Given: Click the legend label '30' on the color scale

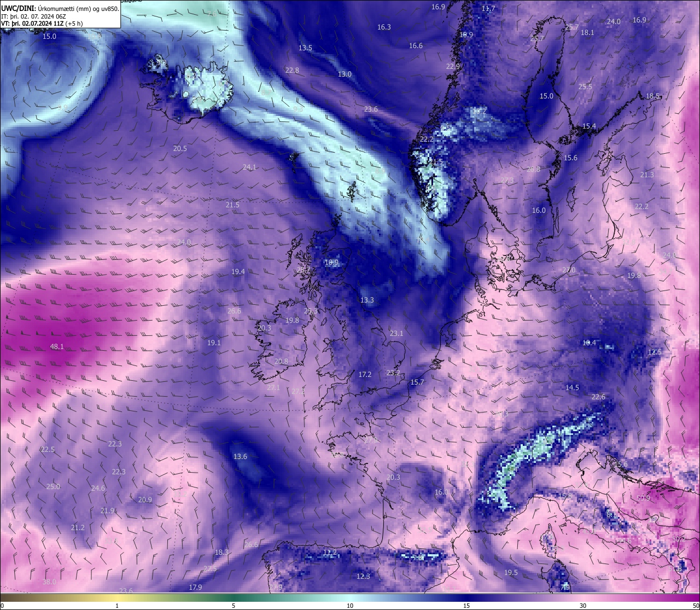Looking at the screenshot, I should pos(583,606).
